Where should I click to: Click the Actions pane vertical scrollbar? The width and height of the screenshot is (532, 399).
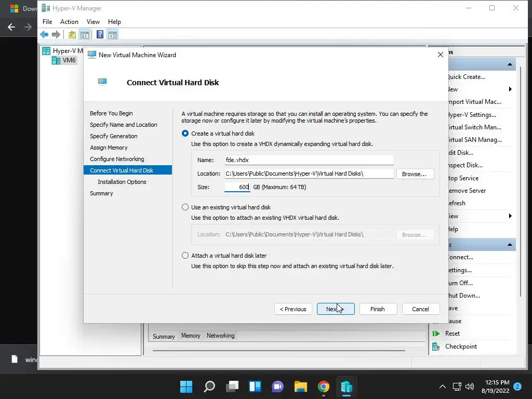[x=521, y=181]
